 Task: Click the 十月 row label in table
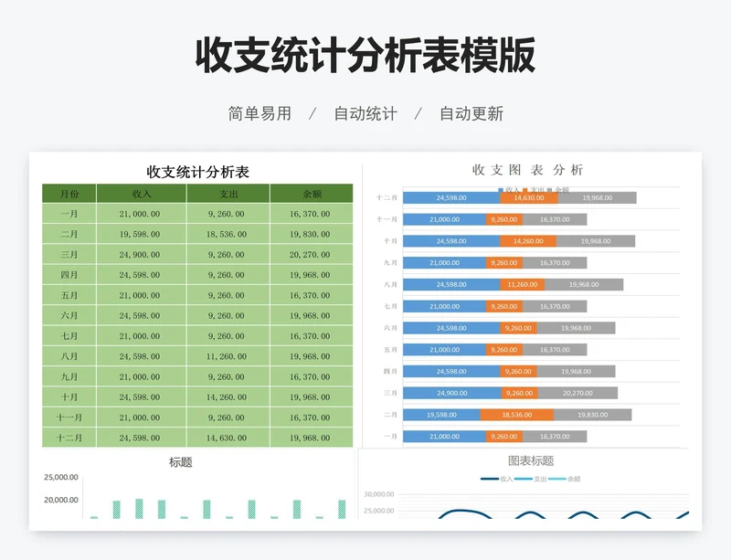pos(69,397)
